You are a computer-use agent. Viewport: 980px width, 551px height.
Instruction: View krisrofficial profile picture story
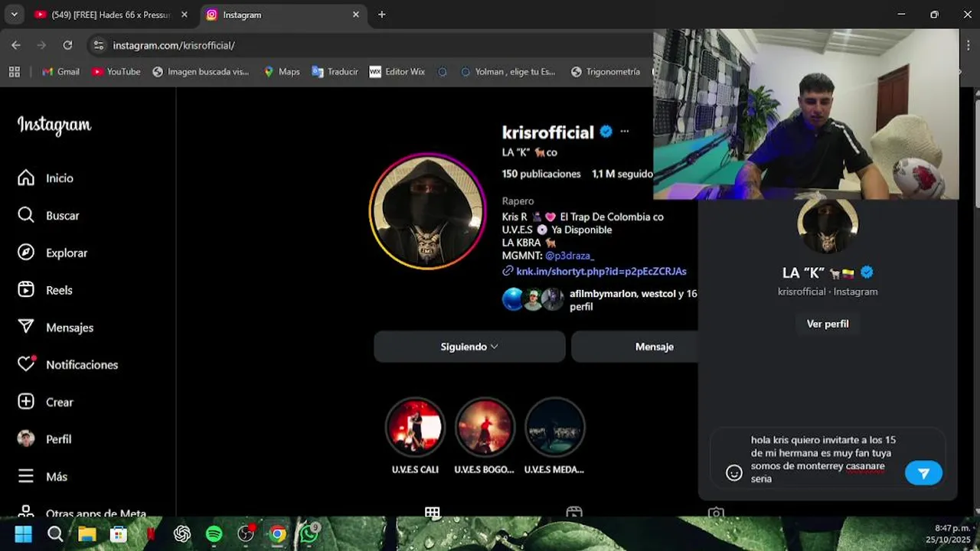pyautogui.click(x=427, y=212)
